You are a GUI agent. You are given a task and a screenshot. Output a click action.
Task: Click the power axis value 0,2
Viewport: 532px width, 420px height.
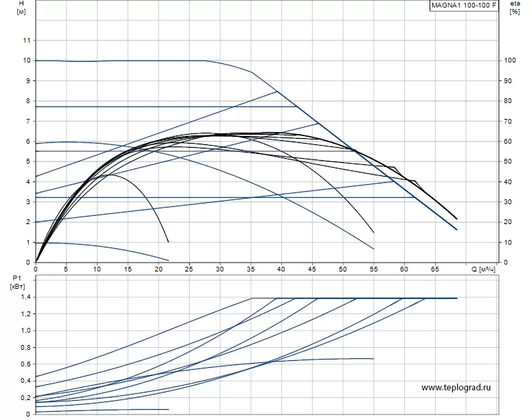26,397
